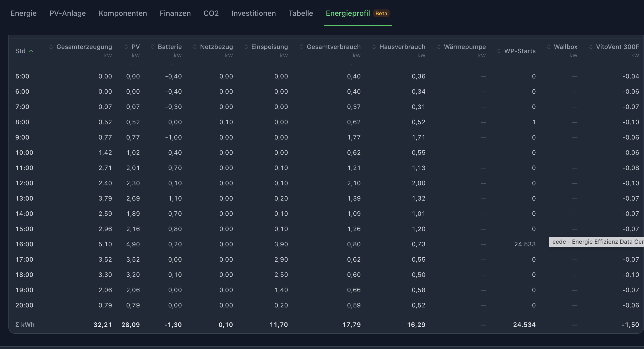Click Wärmepumpe column sort icon

pyautogui.click(x=439, y=47)
